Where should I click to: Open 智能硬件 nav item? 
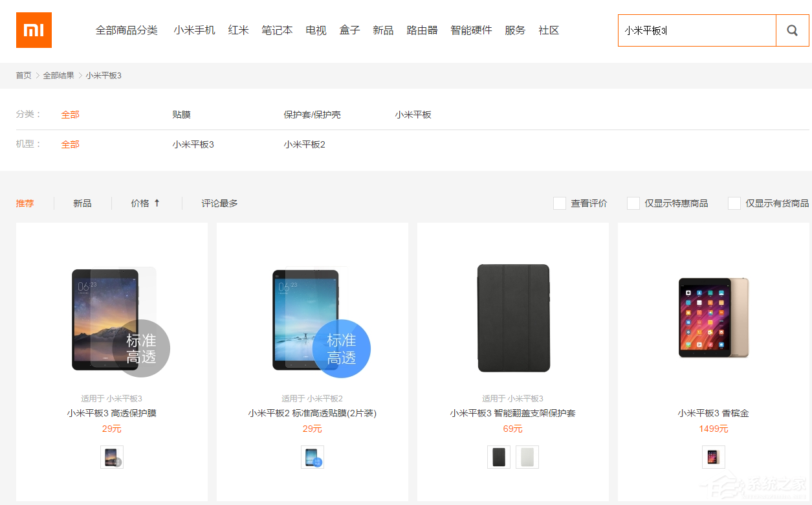[x=472, y=30]
